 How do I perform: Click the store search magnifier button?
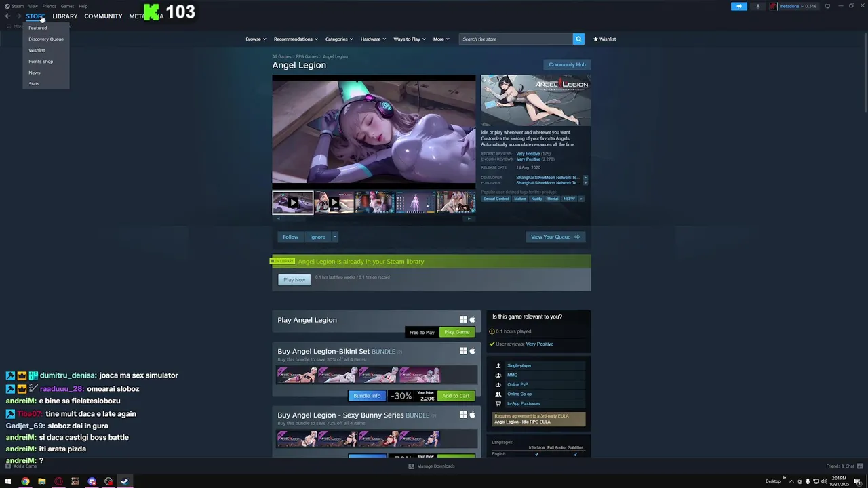coord(578,39)
